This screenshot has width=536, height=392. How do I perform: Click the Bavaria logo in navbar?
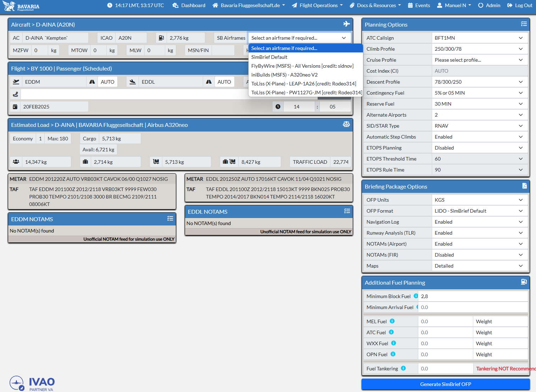click(x=21, y=6)
